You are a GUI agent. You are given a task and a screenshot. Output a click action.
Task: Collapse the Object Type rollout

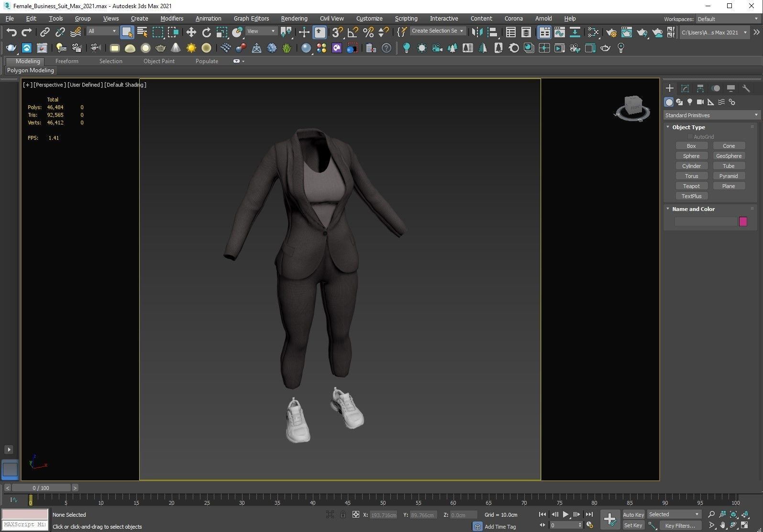(668, 127)
